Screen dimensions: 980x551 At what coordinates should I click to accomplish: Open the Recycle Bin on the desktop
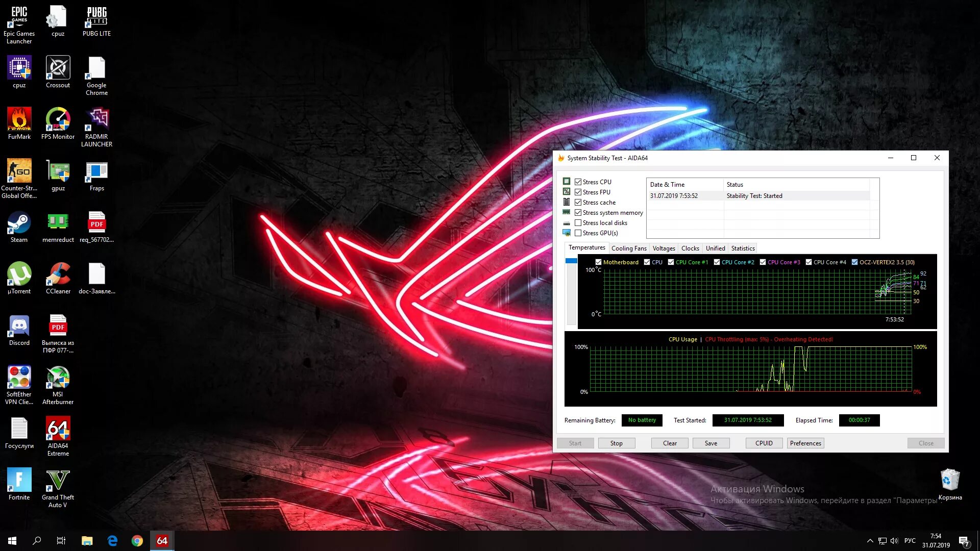(950, 480)
